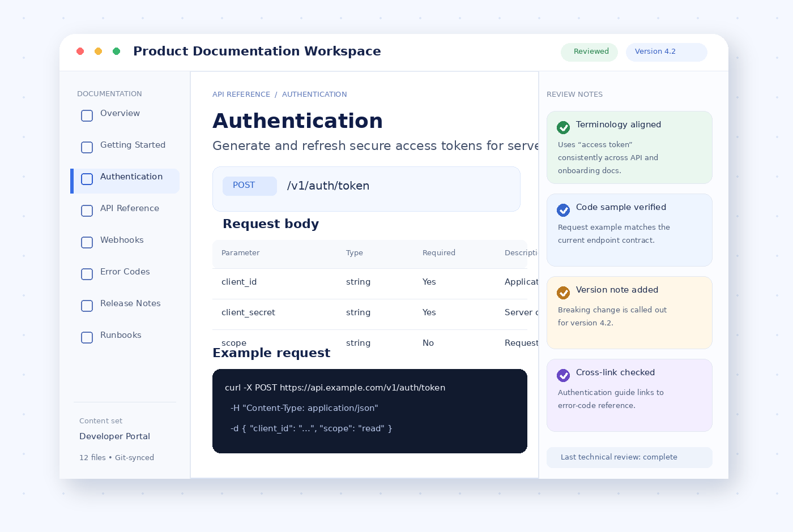Click the Required column header

click(x=439, y=253)
